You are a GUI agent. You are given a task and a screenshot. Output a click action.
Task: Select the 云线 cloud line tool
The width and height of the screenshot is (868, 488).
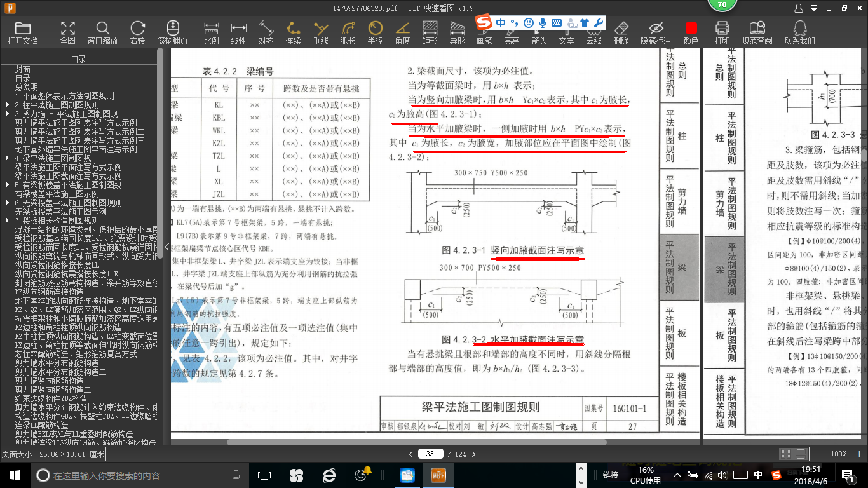point(593,41)
